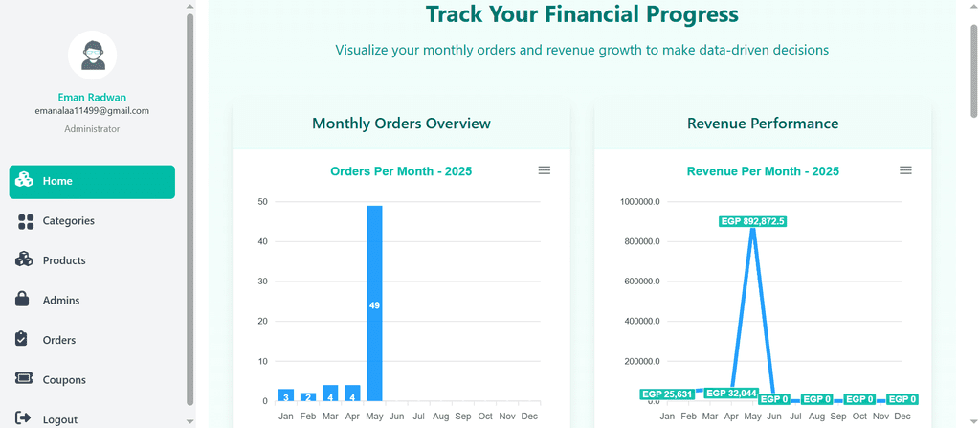Click the Categories grid icon
Screen dimensions: 980x428
pyautogui.click(x=26, y=221)
